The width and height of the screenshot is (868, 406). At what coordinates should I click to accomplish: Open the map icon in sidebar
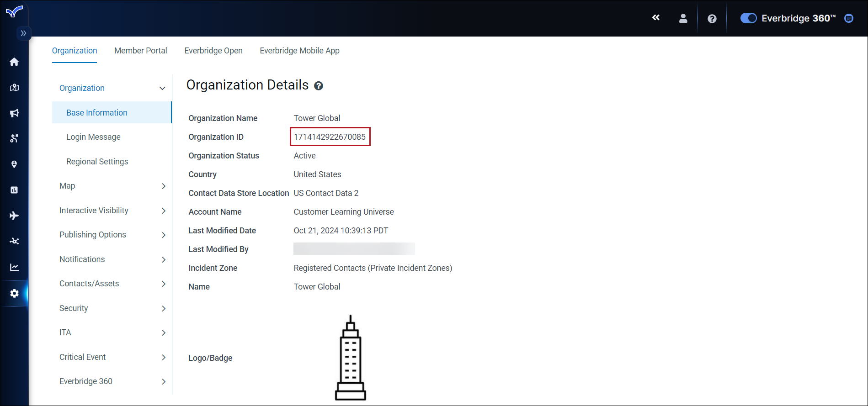[14, 87]
